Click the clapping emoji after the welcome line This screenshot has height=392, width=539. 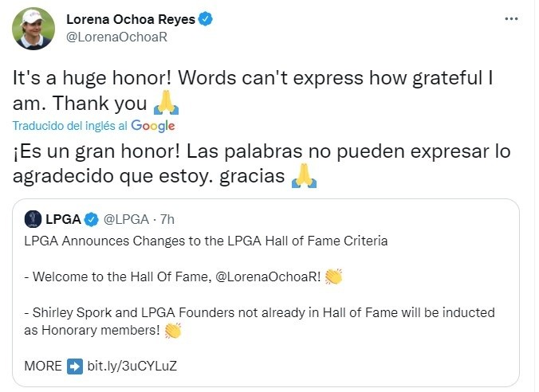(x=332, y=276)
